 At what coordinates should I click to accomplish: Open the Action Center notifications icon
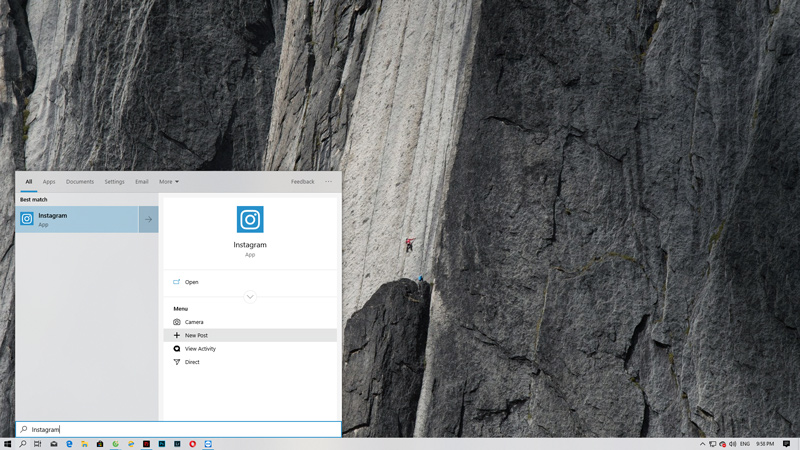coord(787,443)
